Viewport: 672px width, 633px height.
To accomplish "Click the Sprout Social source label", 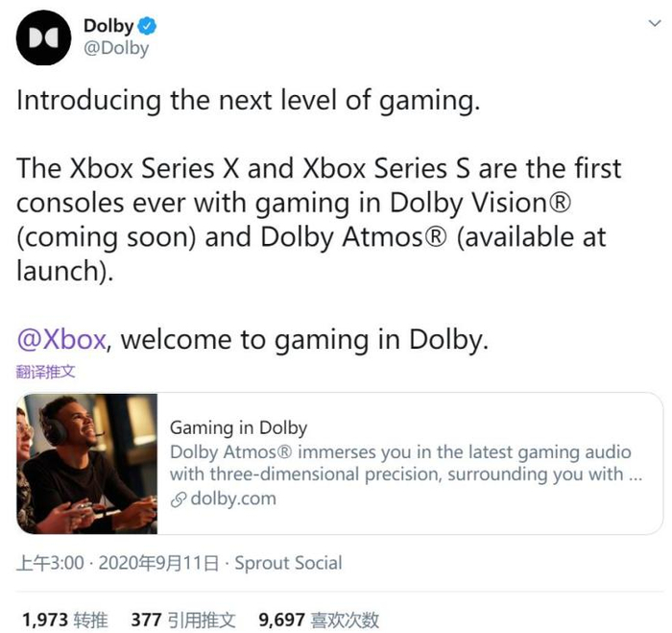I will coord(288,563).
